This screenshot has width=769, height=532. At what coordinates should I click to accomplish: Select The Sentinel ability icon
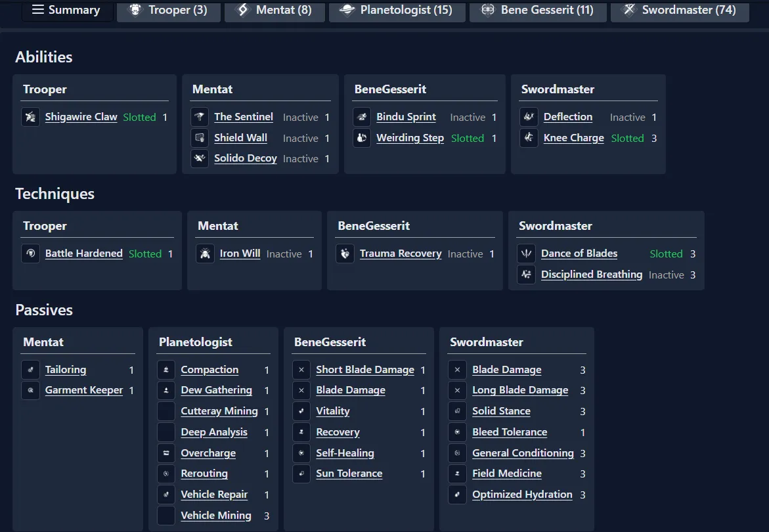(200, 117)
